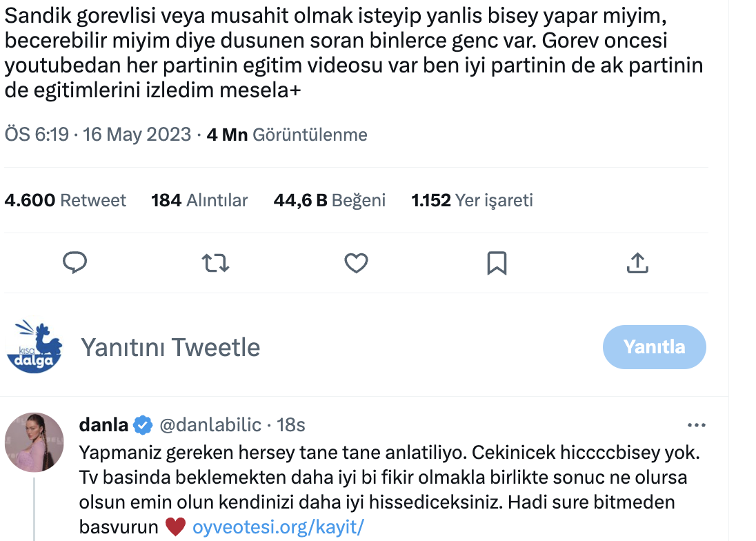View the 4.600 Retweet list

tap(66, 201)
